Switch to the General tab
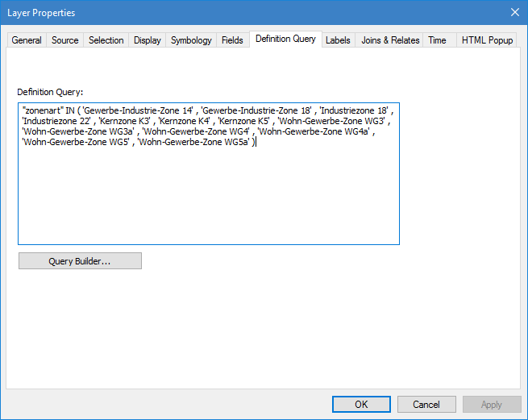Image resolution: width=528 pixels, height=420 pixels. [x=27, y=40]
